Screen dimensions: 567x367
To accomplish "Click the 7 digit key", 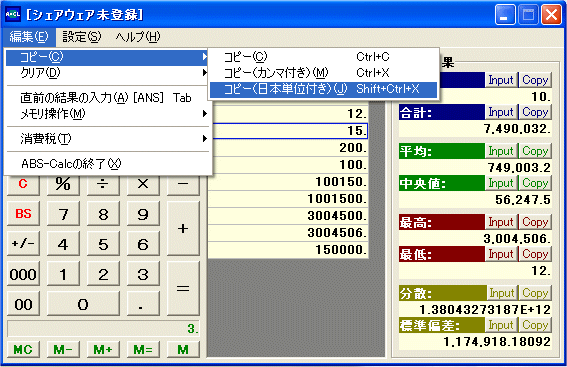I will coord(63,214).
